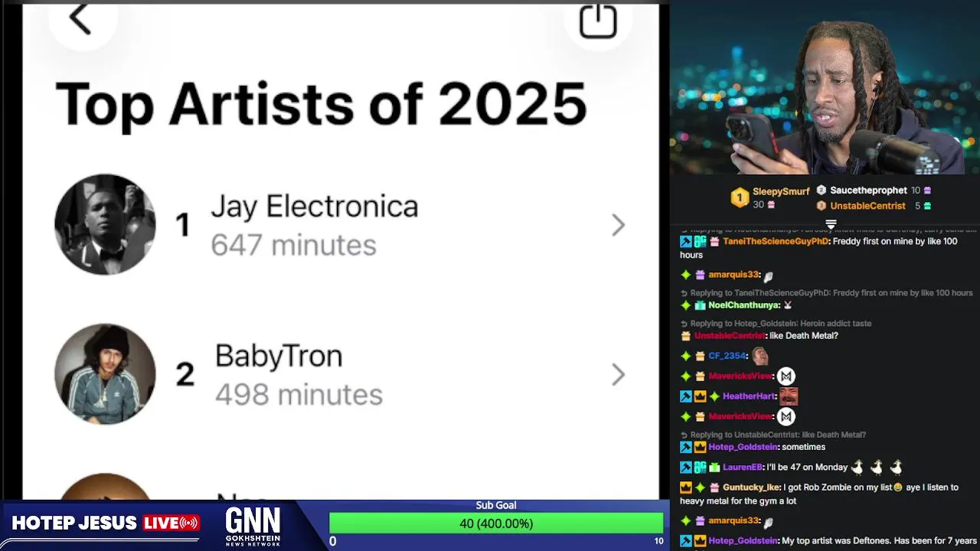
Task: Expand the chat leaderboard collapse arrow
Action: 831,224
